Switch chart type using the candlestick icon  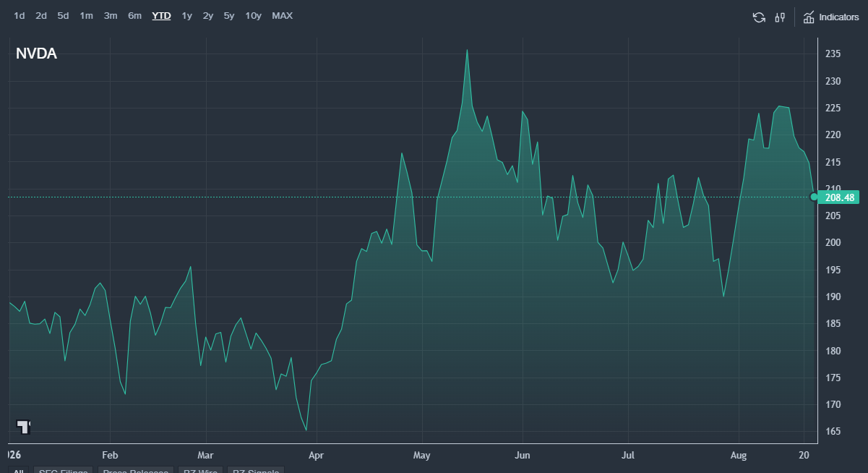[x=780, y=17]
